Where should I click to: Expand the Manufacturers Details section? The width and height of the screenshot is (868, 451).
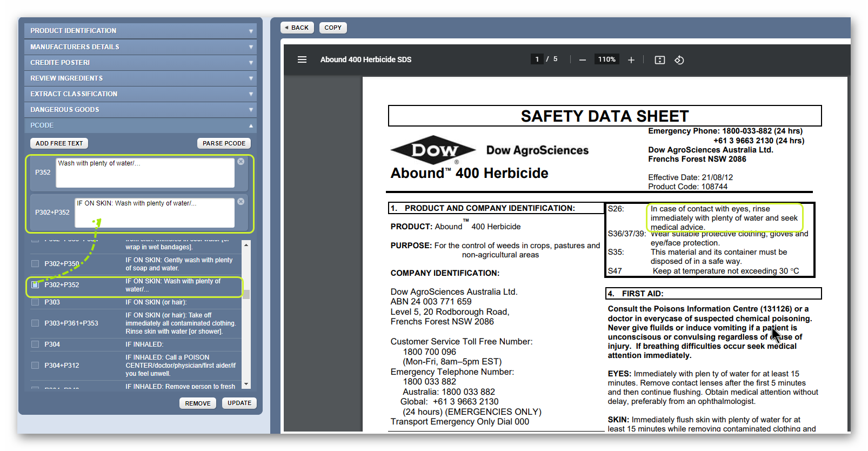coord(141,47)
